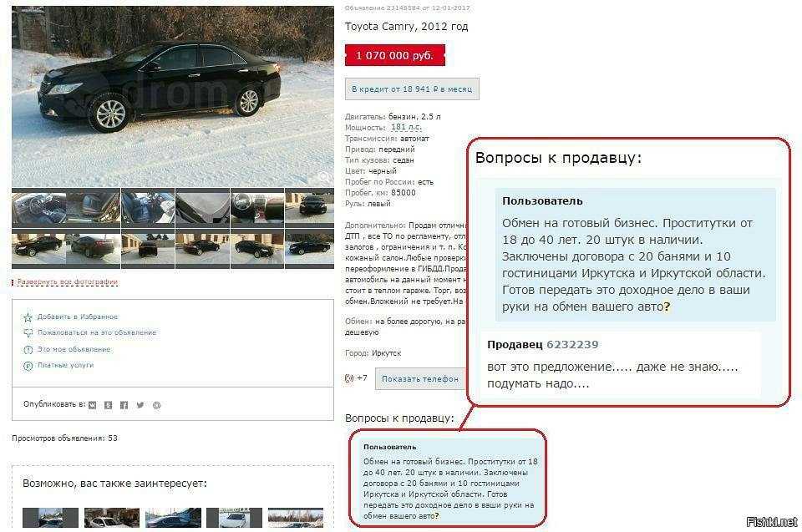Open the main black Camry photo
This screenshot has width=802, height=532.
pos(173,97)
